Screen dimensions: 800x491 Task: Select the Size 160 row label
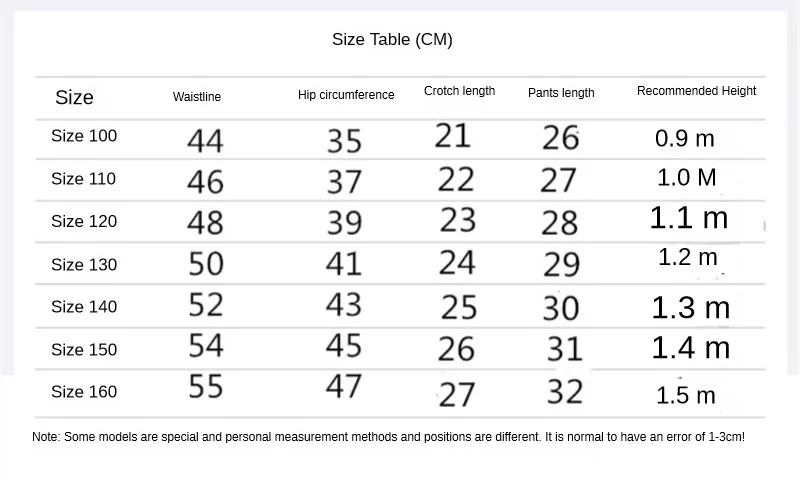(84, 392)
